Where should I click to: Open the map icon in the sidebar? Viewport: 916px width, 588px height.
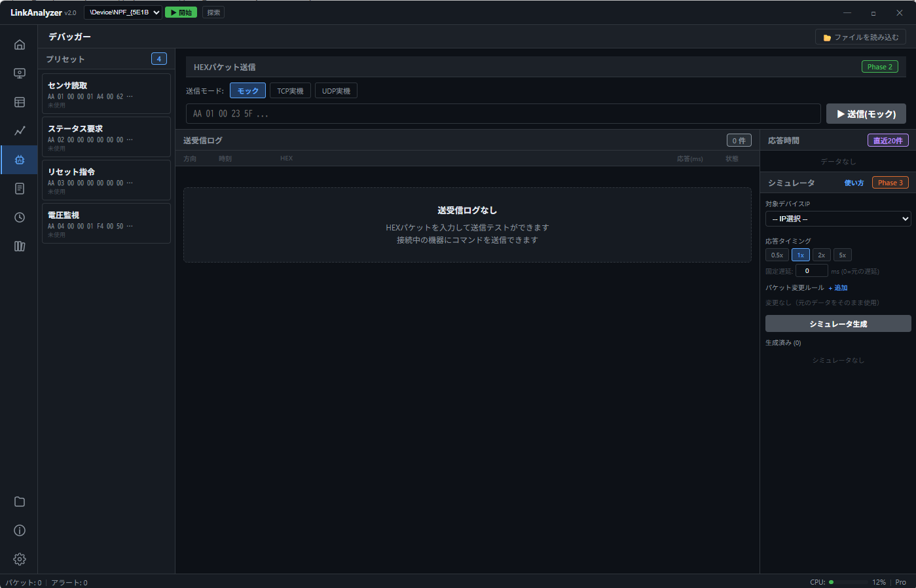tap(20, 246)
